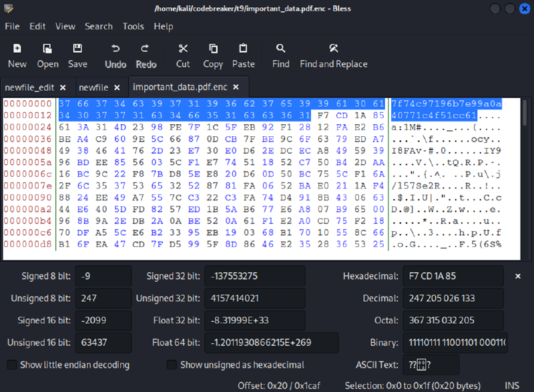This screenshot has width=534, height=392.
Task: Enable Show little endian decoding
Action: tap(12, 365)
